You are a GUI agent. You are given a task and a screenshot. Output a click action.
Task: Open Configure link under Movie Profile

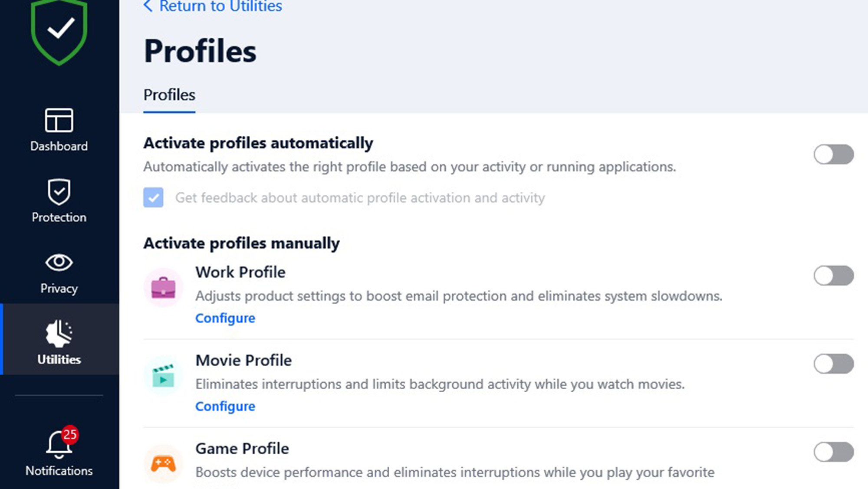coord(225,406)
